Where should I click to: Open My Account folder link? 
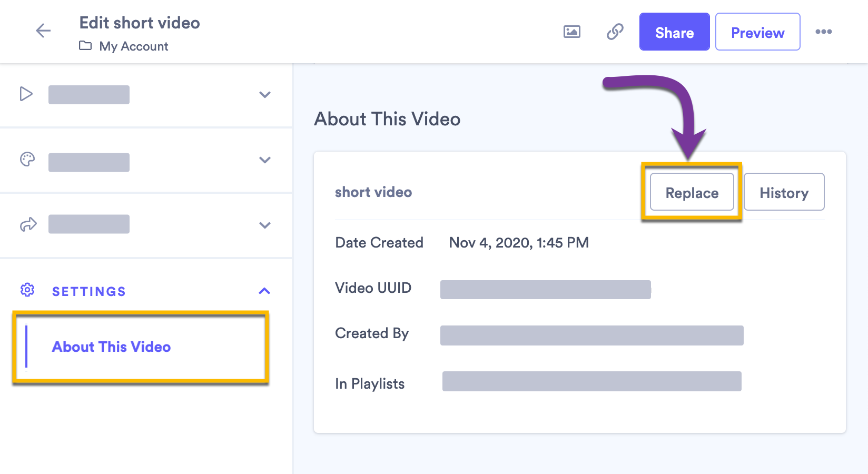(134, 46)
